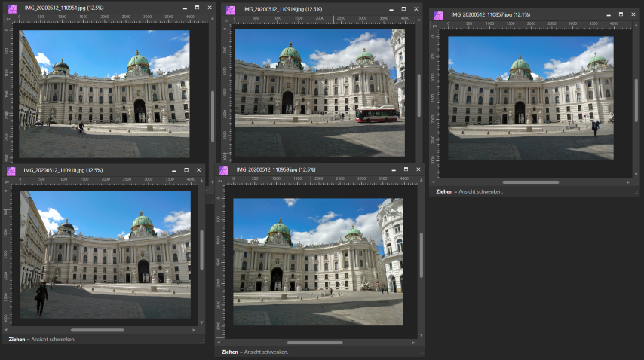Close the IMG_20200512_110910.jpg window
Image resolution: width=644 pixels, height=360 pixels.
pyautogui.click(x=198, y=170)
